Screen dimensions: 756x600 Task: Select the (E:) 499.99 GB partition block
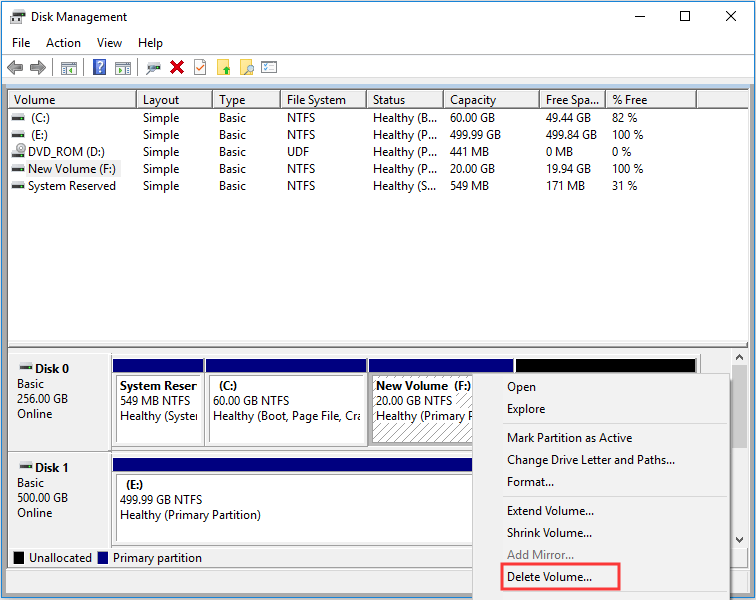point(294,508)
